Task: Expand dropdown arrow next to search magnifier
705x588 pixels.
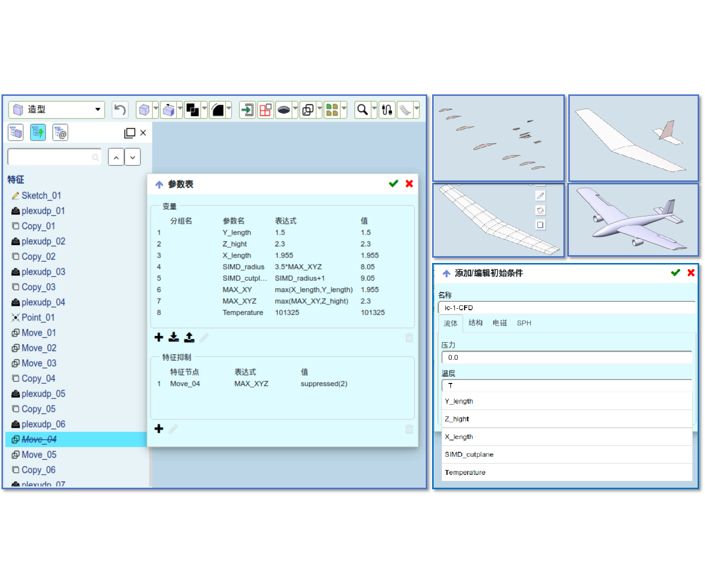Action: [x=374, y=110]
